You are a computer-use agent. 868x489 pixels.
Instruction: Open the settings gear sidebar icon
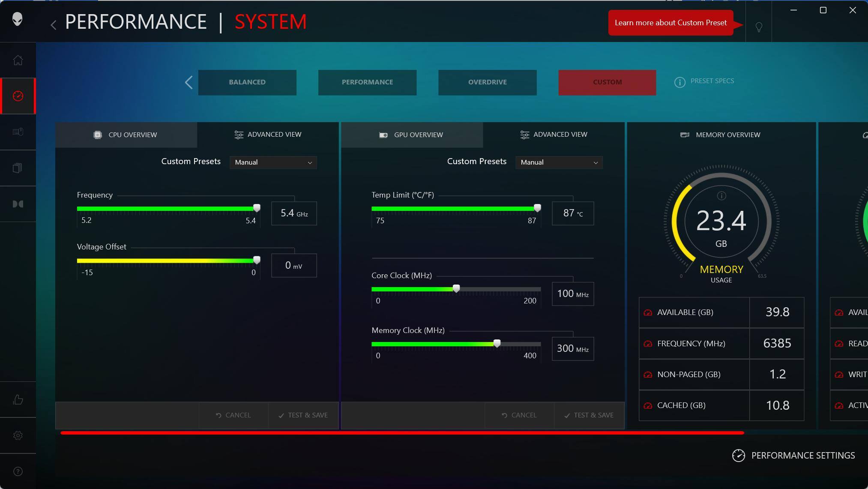tap(18, 435)
